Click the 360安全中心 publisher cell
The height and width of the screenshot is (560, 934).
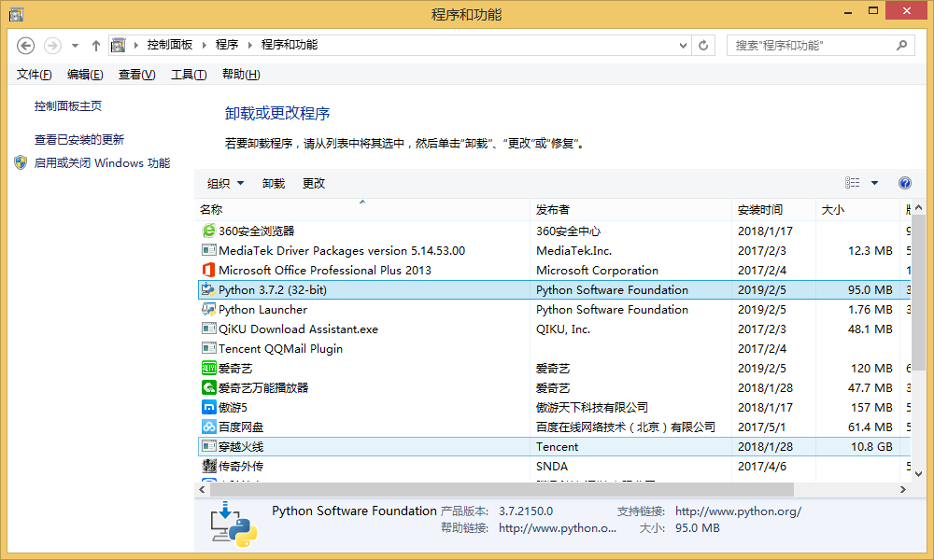point(568,231)
